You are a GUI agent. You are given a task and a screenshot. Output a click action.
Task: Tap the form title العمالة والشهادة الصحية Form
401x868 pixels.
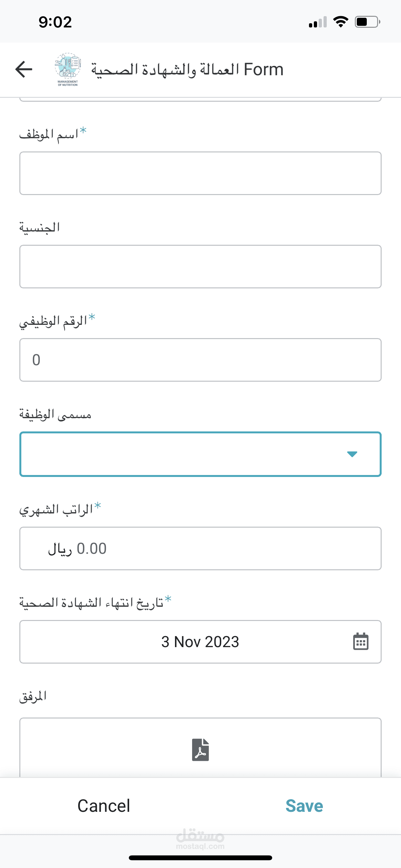coord(187,69)
